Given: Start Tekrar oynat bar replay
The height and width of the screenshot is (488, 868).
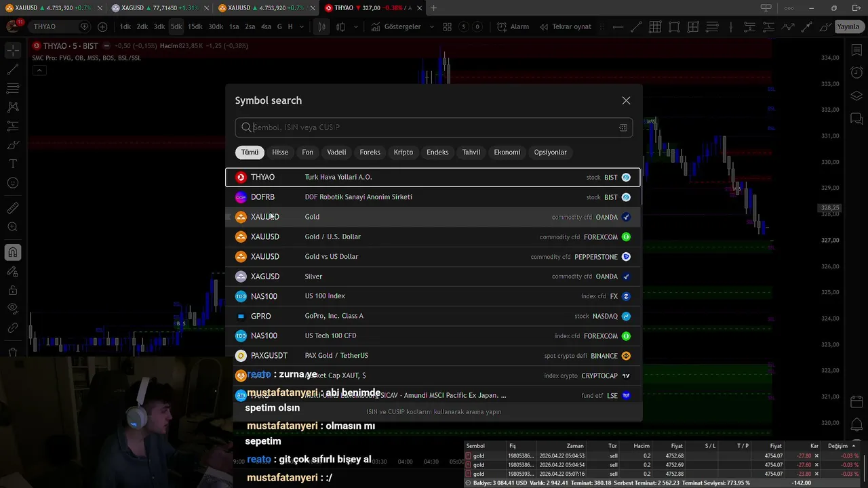Looking at the screenshot, I should coord(566,26).
